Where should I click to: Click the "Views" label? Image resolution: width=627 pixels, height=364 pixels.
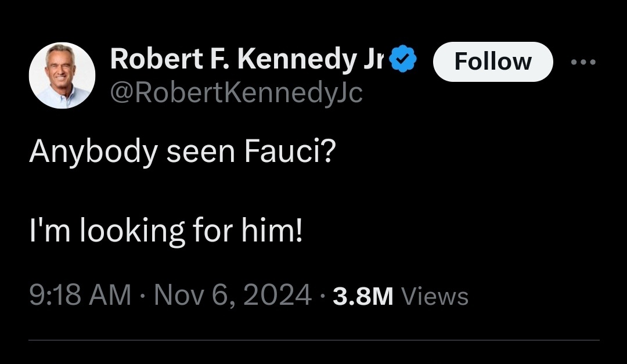(435, 297)
